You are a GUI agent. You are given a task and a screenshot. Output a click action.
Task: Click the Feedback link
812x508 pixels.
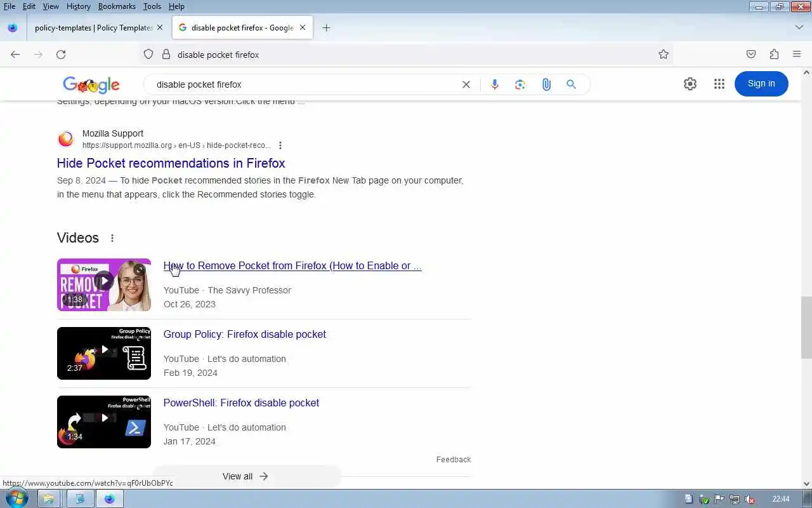click(454, 460)
